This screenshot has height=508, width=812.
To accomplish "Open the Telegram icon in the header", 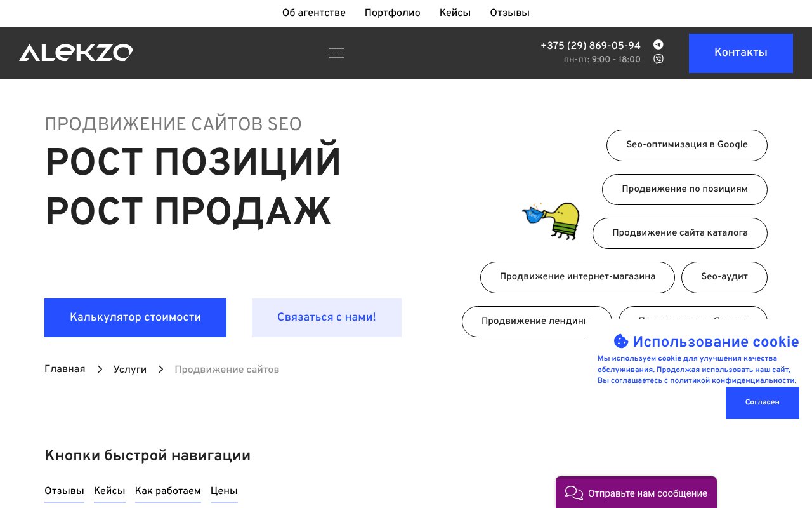I will [658, 44].
